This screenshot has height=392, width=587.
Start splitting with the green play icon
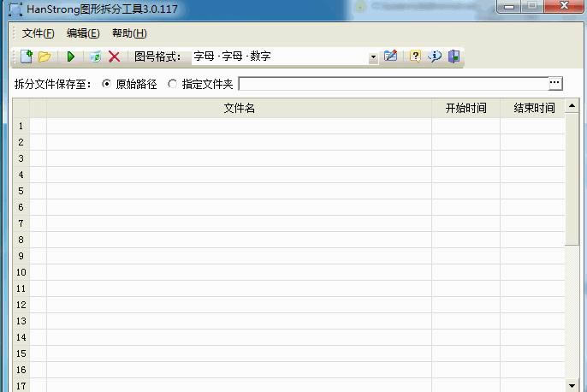(71, 56)
